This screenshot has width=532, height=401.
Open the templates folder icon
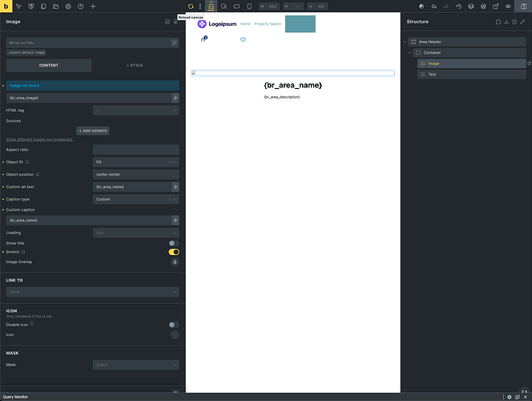(x=55, y=6)
